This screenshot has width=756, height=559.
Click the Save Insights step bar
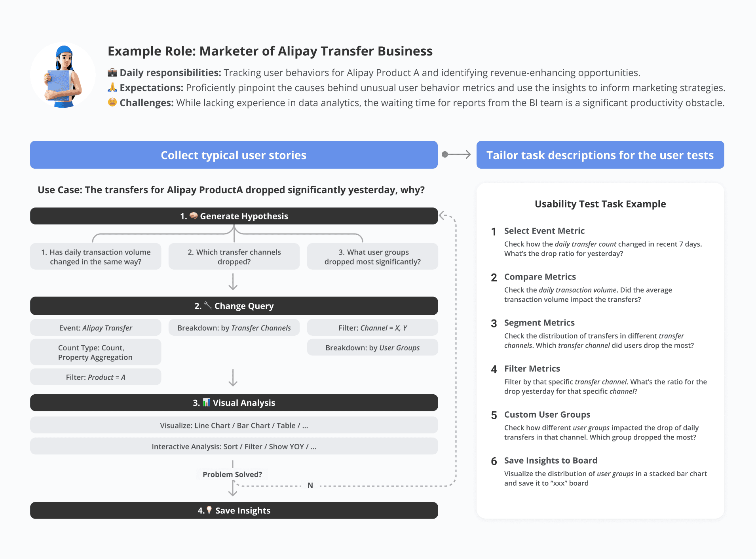pyautogui.click(x=234, y=511)
